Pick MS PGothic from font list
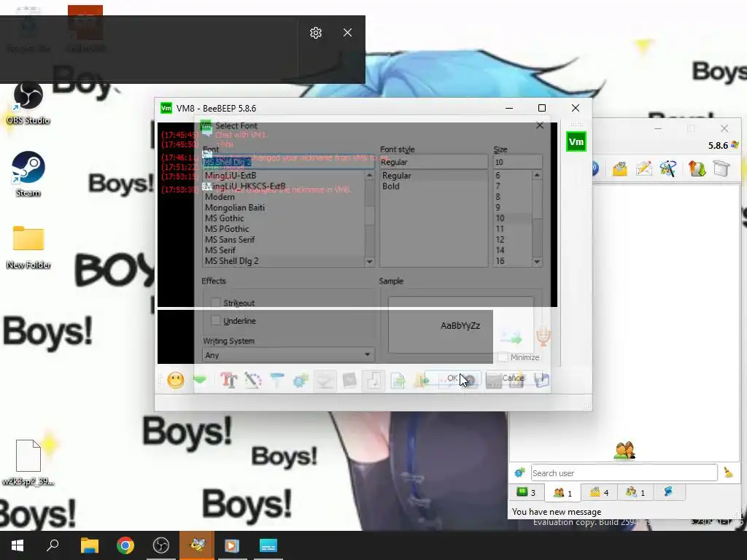Image resolution: width=747 pixels, height=560 pixels. [x=227, y=228]
